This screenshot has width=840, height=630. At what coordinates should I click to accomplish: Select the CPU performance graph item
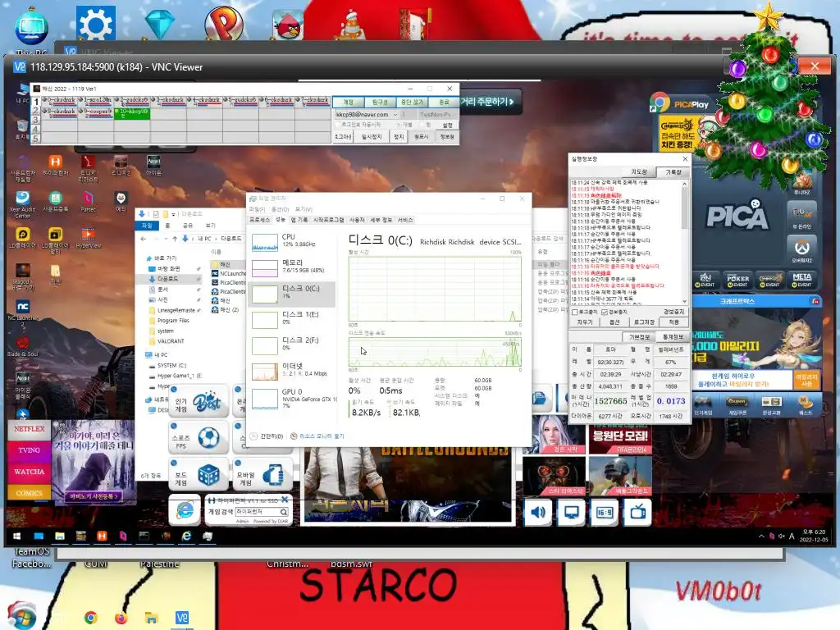[x=293, y=242]
